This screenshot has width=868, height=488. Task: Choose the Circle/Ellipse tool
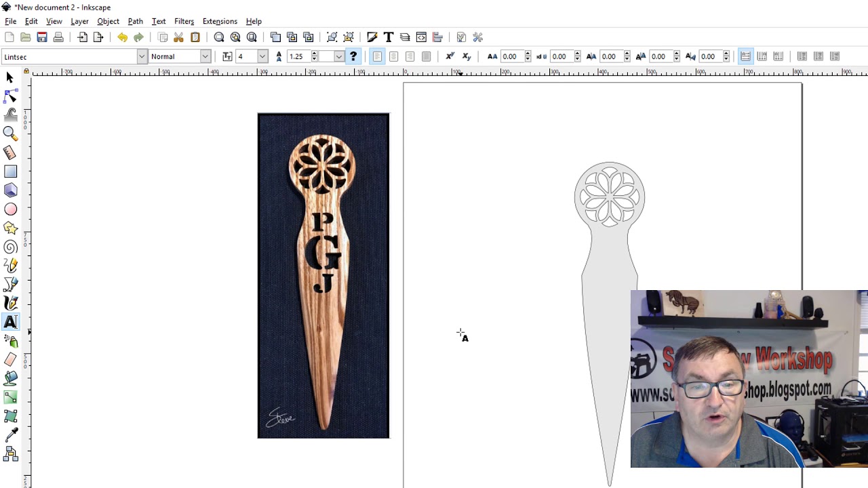(x=10, y=209)
